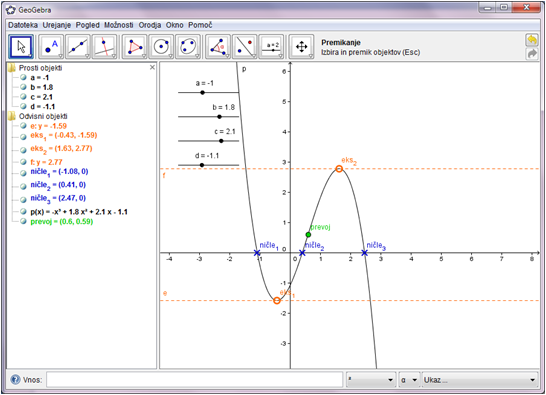Open the Pomoč menu

click(200, 25)
